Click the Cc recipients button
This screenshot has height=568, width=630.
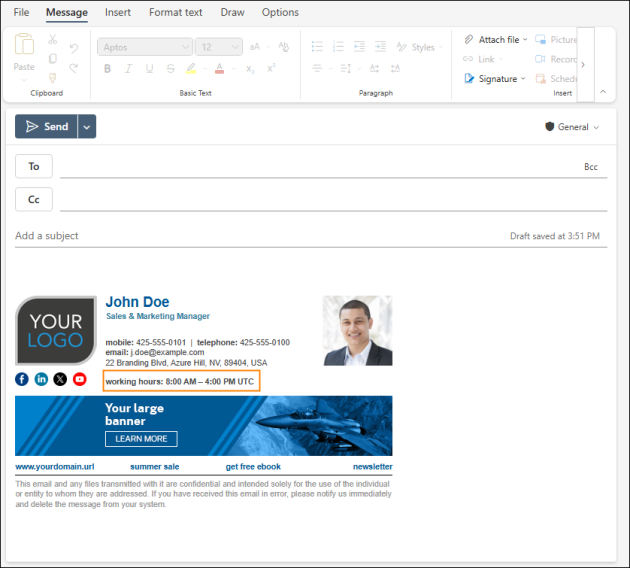34,200
